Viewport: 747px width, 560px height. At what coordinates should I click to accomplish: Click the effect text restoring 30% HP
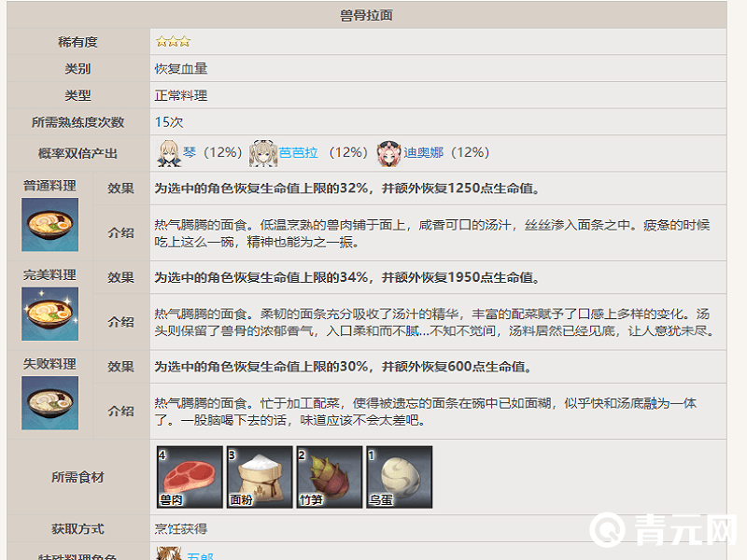(x=344, y=366)
